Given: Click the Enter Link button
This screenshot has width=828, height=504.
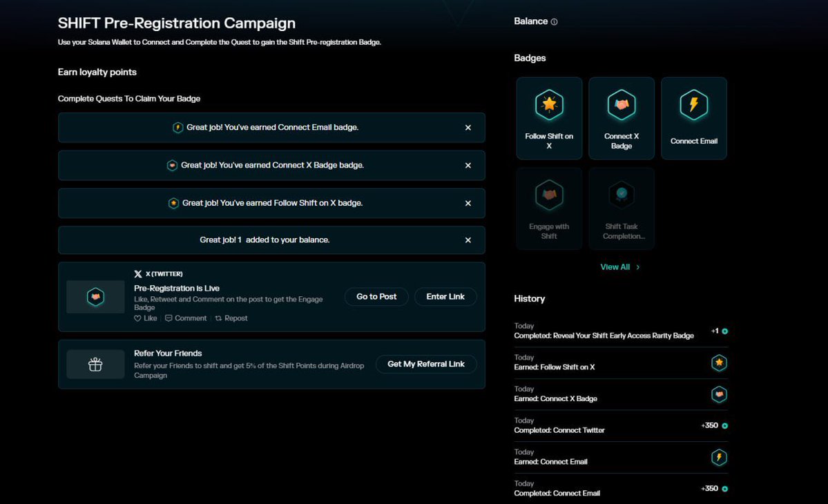Looking at the screenshot, I should click(445, 297).
